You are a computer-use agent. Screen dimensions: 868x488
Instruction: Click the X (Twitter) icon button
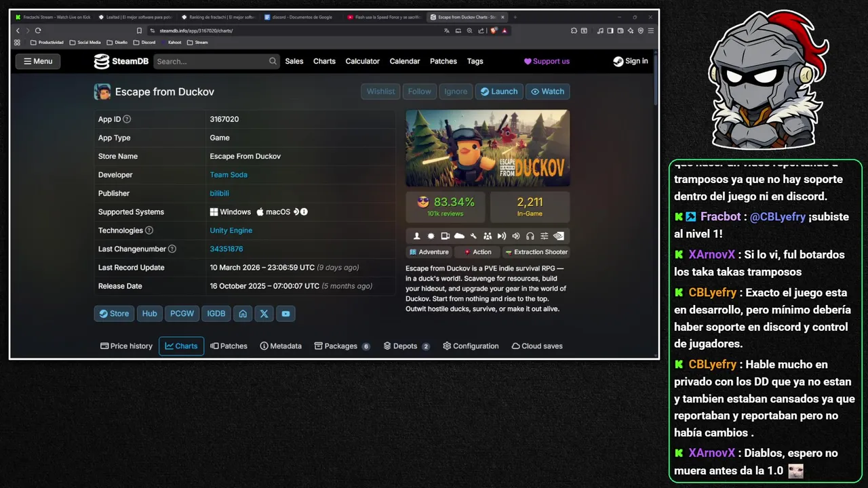click(264, 314)
